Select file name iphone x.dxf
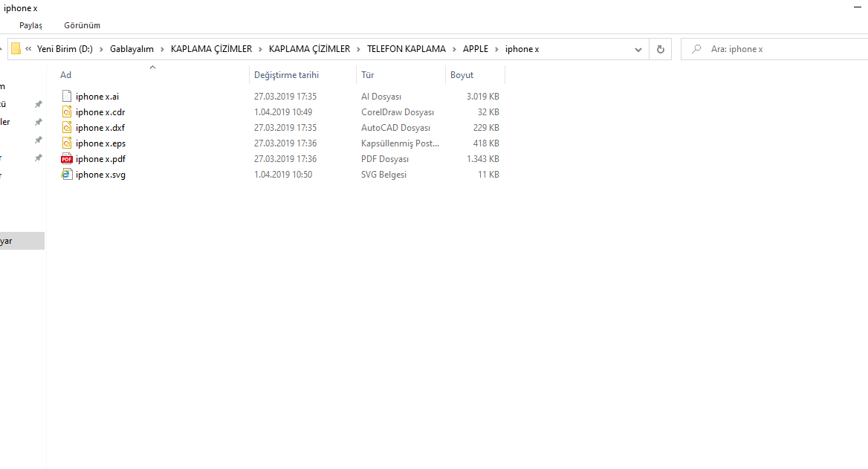This screenshot has width=868, height=469. (x=100, y=127)
